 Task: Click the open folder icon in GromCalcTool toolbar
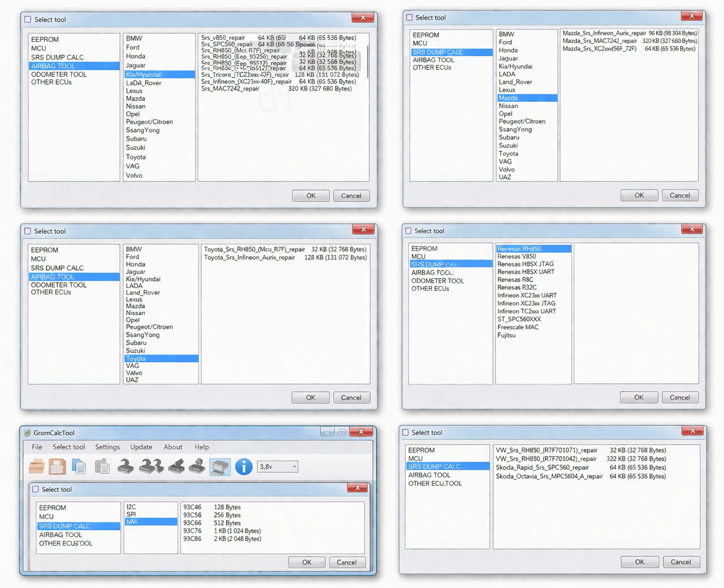(37, 466)
